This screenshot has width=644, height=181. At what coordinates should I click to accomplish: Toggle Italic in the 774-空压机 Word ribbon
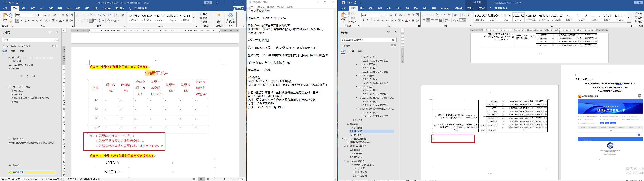21,21
